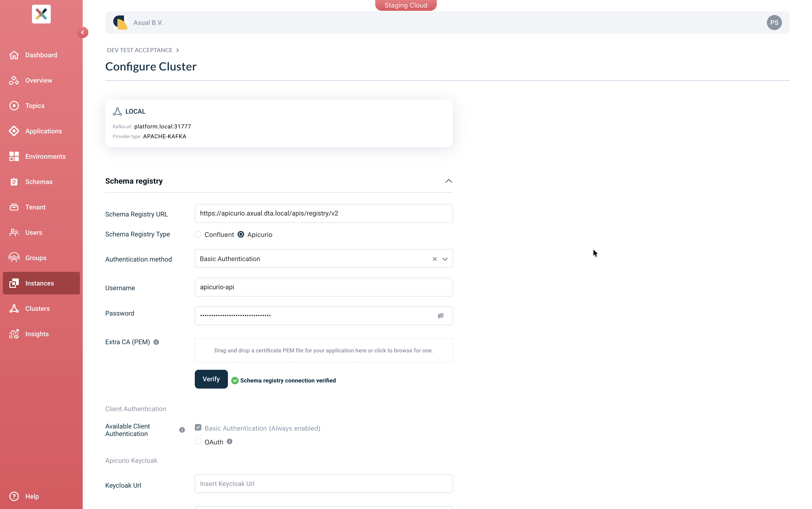This screenshot has width=812, height=509.
Task: Toggle password visibility with the eye icon
Action: (x=441, y=316)
